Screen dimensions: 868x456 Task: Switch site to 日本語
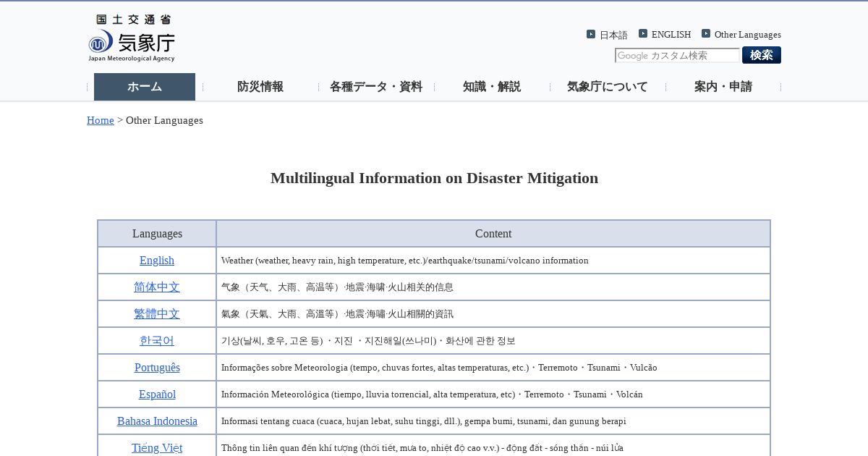613,35
